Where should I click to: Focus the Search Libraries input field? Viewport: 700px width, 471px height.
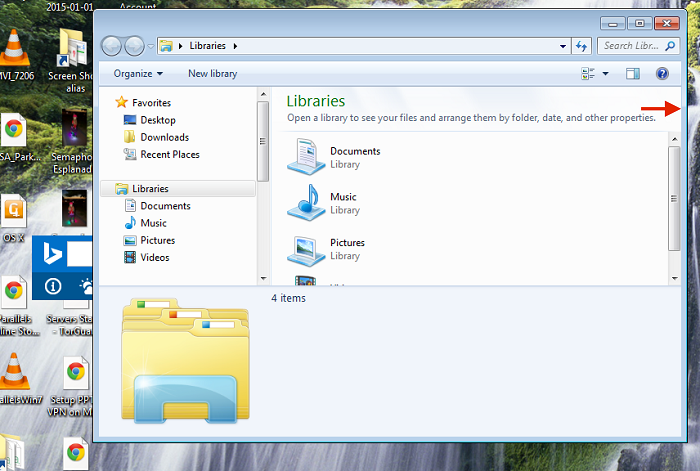(631, 46)
